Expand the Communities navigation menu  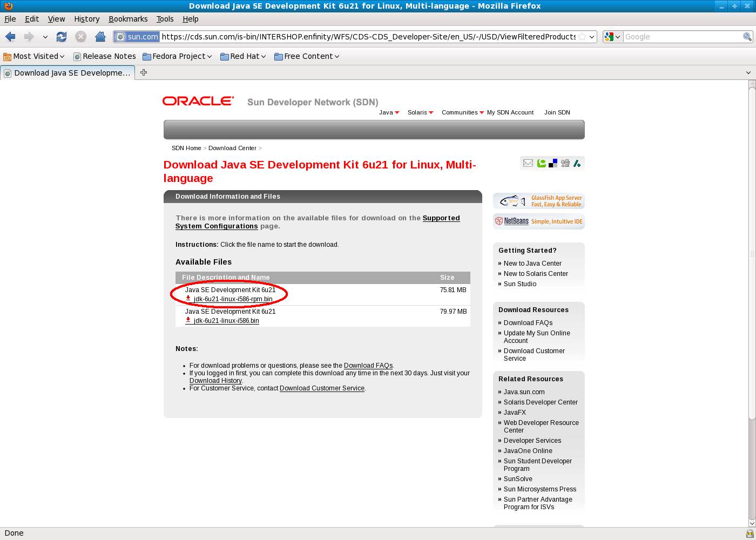tap(462, 112)
